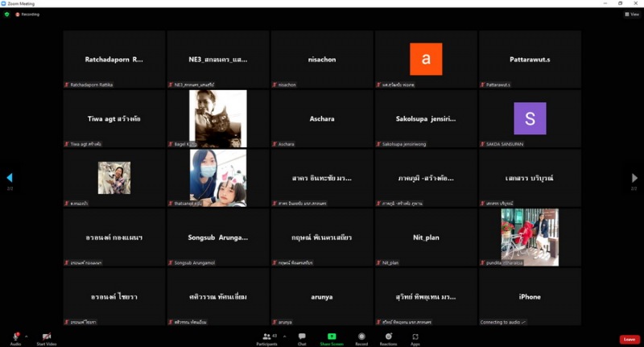Open the Apps icon in toolbar
This screenshot has height=347, width=644.
415,336
